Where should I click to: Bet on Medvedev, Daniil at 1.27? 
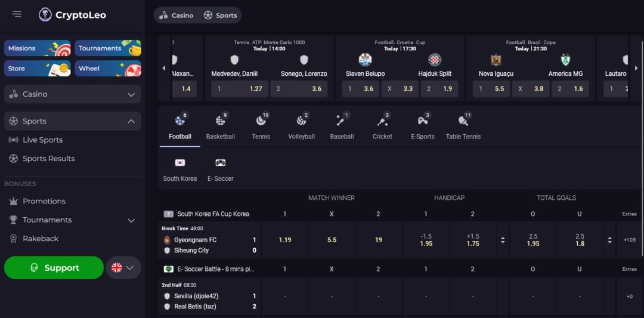coord(240,89)
